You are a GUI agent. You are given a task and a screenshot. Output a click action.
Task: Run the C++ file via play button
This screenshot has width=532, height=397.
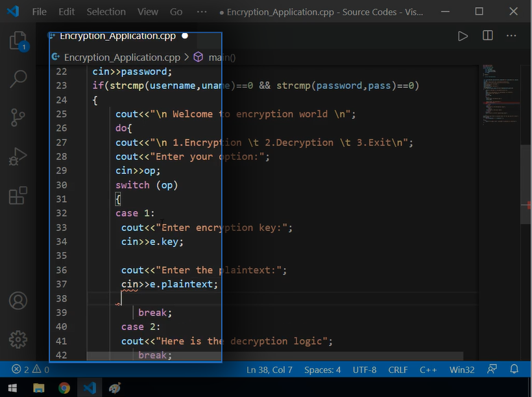pyautogui.click(x=463, y=36)
